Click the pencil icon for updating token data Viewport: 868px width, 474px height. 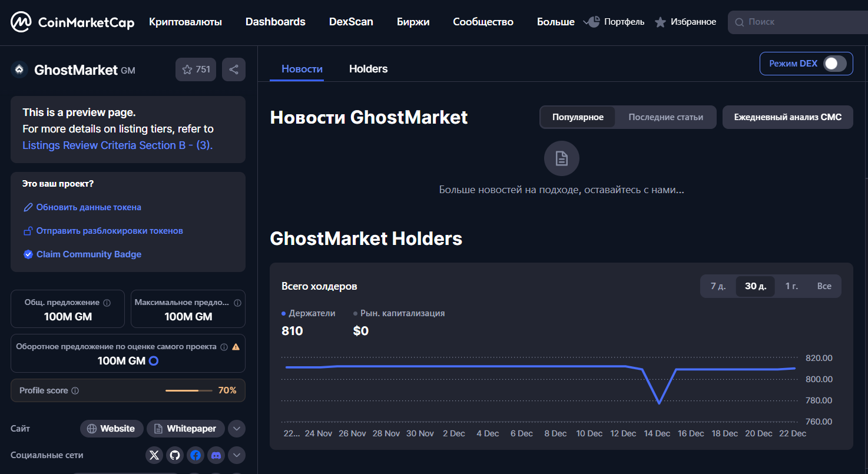tap(28, 207)
